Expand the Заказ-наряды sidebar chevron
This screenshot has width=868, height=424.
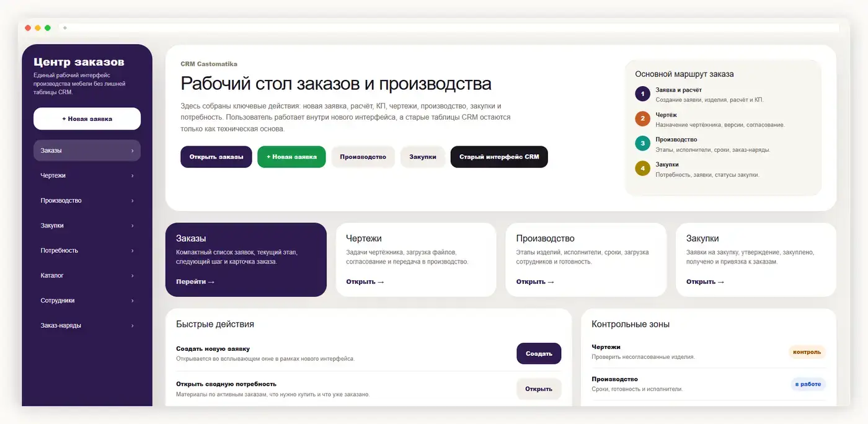point(132,325)
